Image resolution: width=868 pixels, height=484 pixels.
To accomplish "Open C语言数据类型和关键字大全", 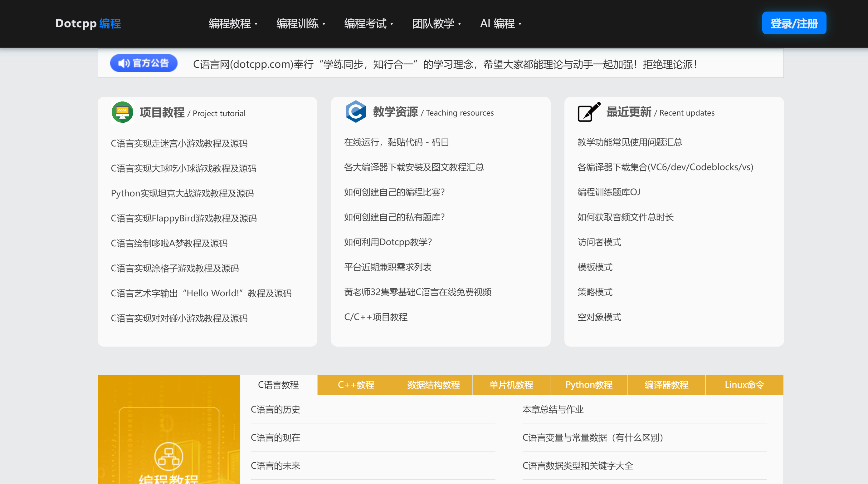I will point(578,466).
